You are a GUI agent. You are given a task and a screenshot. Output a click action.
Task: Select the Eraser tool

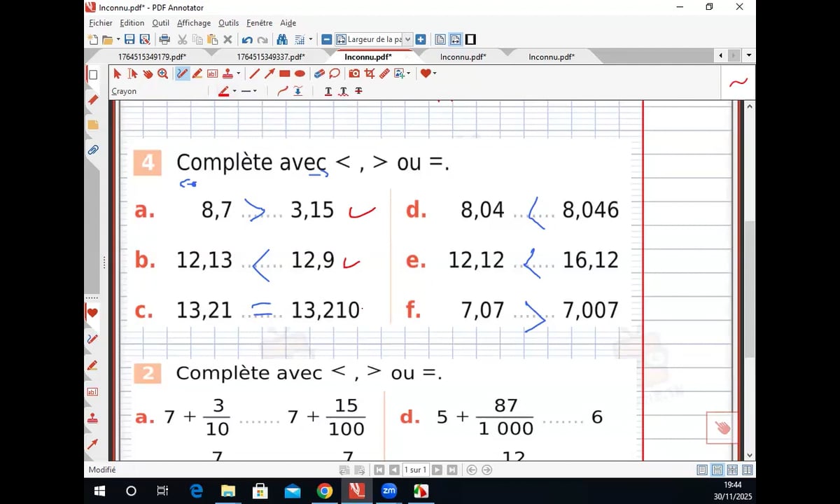point(319,73)
